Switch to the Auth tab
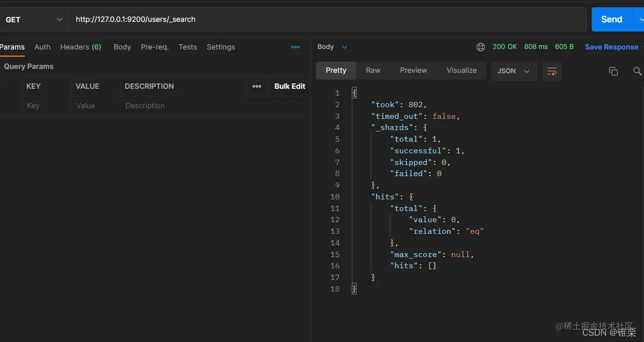The image size is (644, 342). tap(42, 47)
